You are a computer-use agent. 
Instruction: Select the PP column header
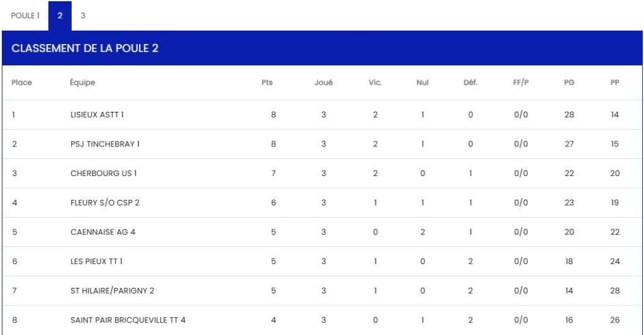point(615,83)
